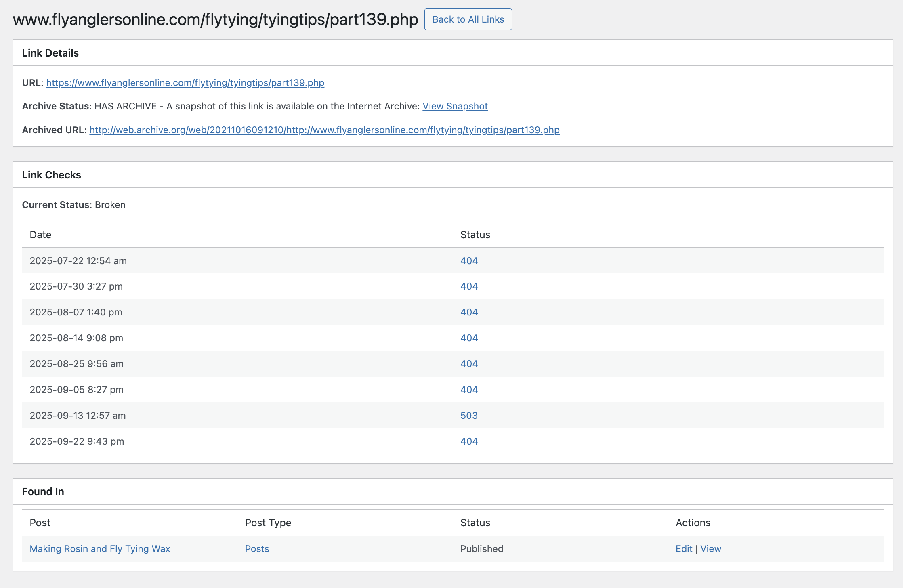This screenshot has width=903, height=588.
Task: Click the Date column header
Action: [x=40, y=235]
